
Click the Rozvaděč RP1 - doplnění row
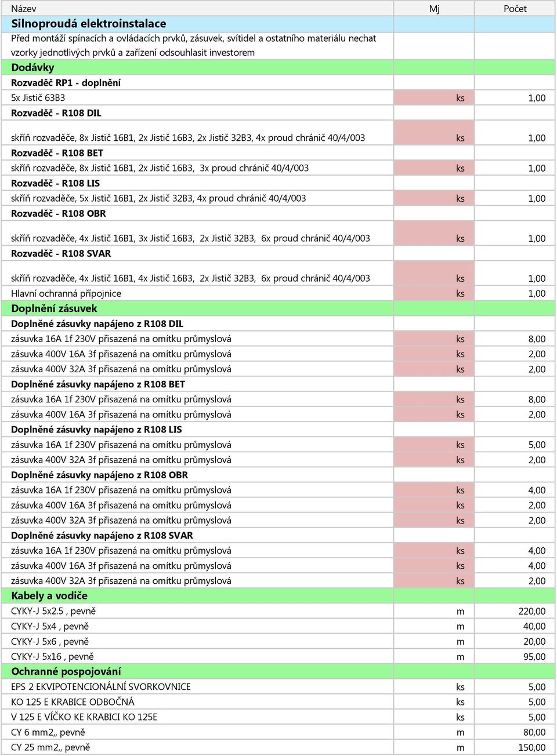pyautogui.click(x=278, y=82)
